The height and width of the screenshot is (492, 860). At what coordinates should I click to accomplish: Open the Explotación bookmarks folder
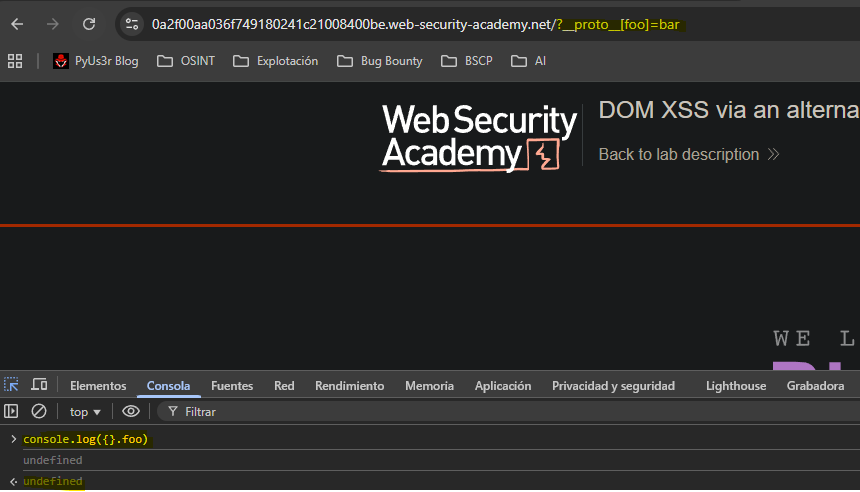click(x=275, y=61)
